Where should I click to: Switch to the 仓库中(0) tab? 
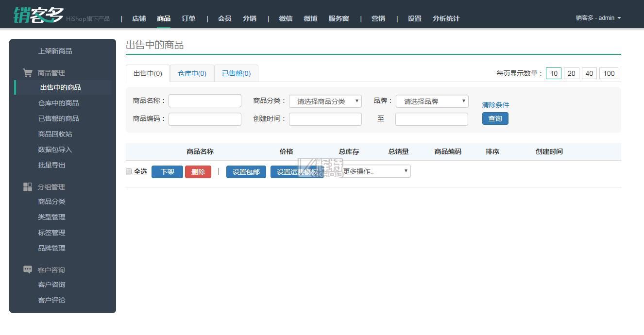tap(192, 73)
